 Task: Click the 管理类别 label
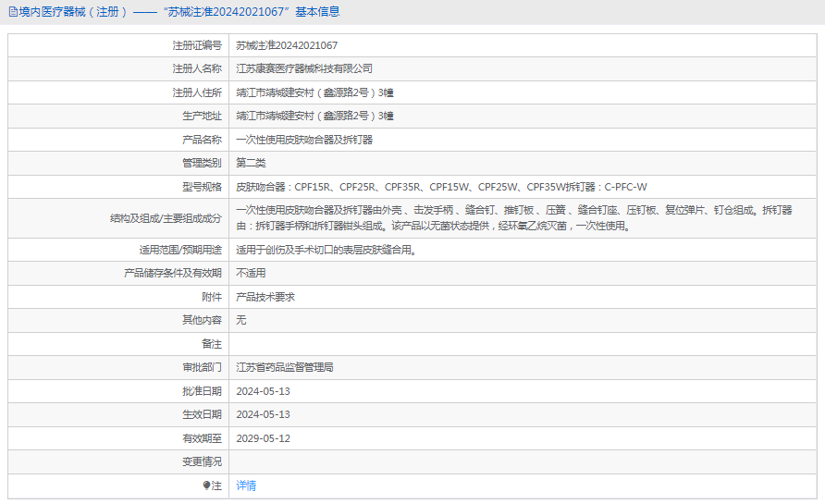[202, 163]
